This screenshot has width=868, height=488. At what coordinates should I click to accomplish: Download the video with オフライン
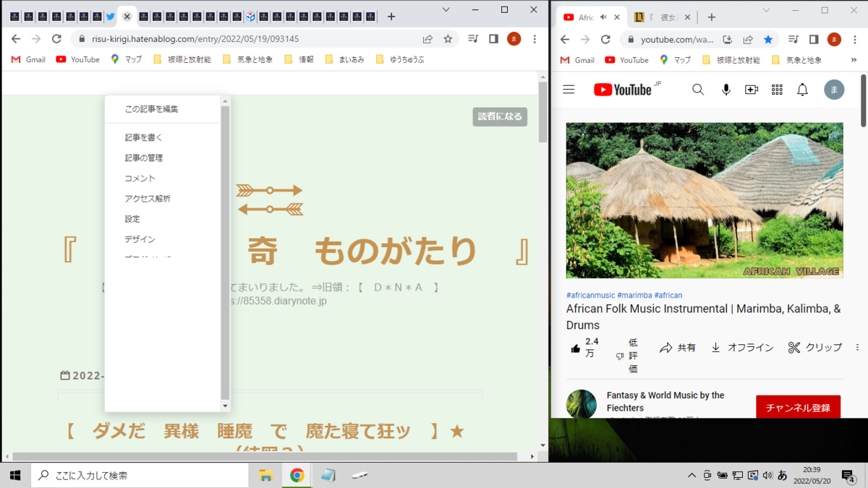741,348
